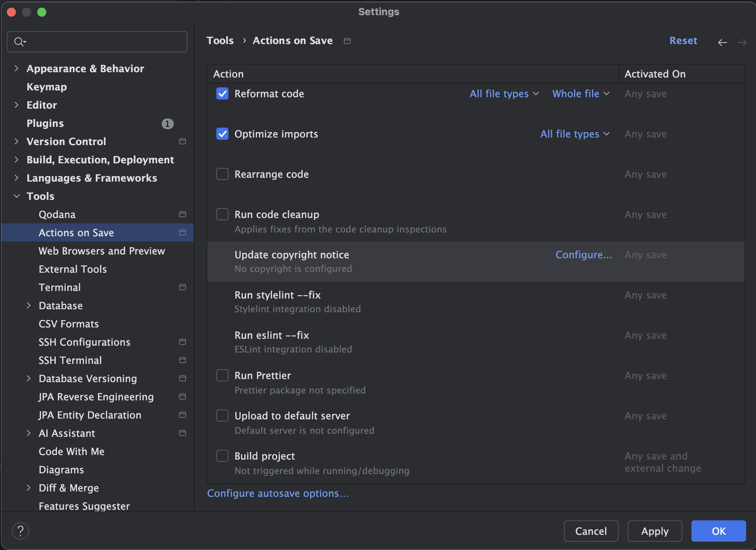This screenshot has height=550, width=756.
Task: Click the help question mark icon
Action: click(20, 531)
